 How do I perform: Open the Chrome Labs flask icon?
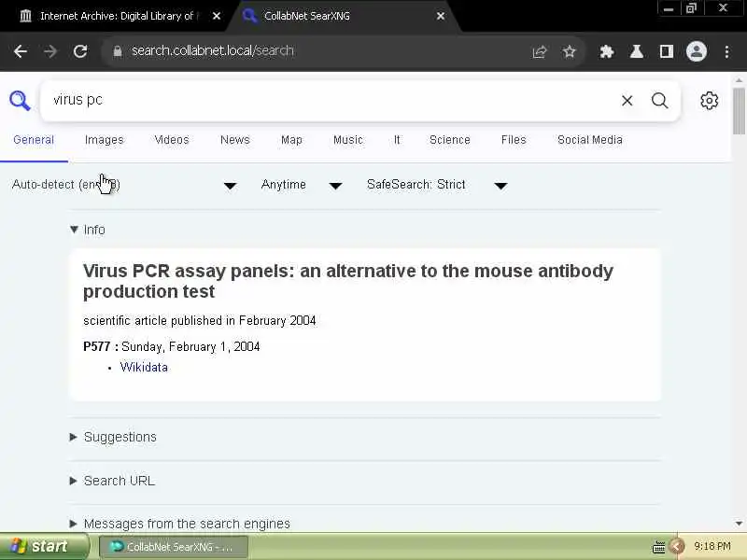tap(637, 51)
